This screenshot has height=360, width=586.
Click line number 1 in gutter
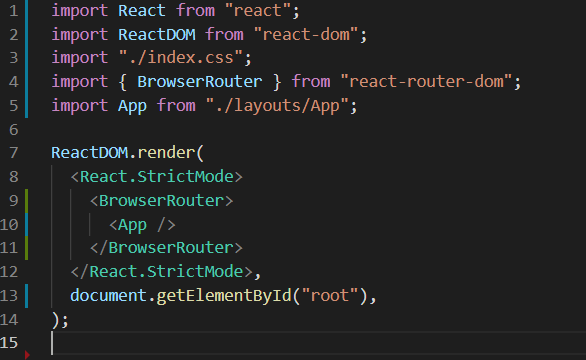click(x=13, y=10)
